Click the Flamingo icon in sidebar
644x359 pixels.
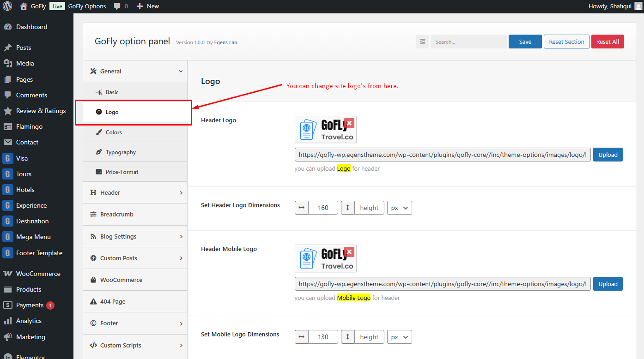[x=7, y=126]
